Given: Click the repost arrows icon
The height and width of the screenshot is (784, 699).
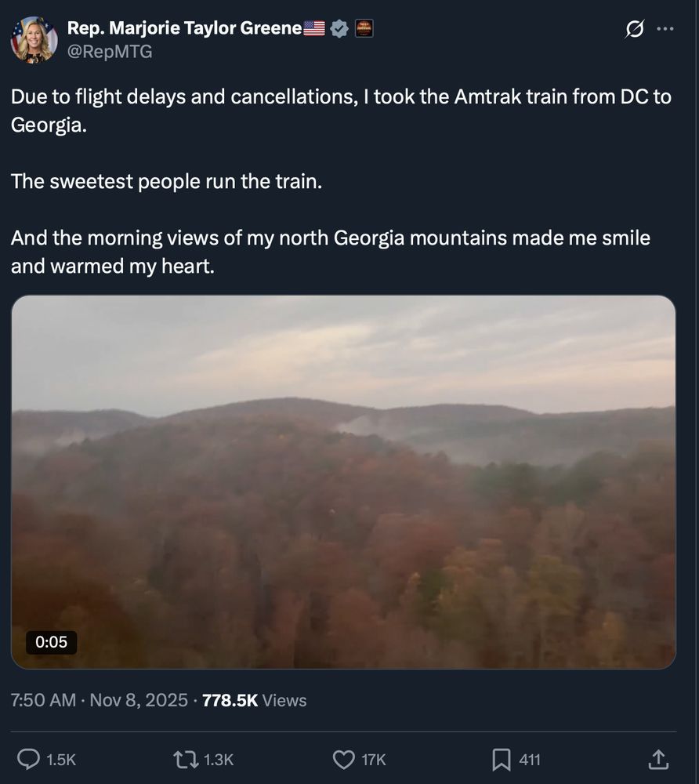Looking at the screenshot, I should 186,759.
